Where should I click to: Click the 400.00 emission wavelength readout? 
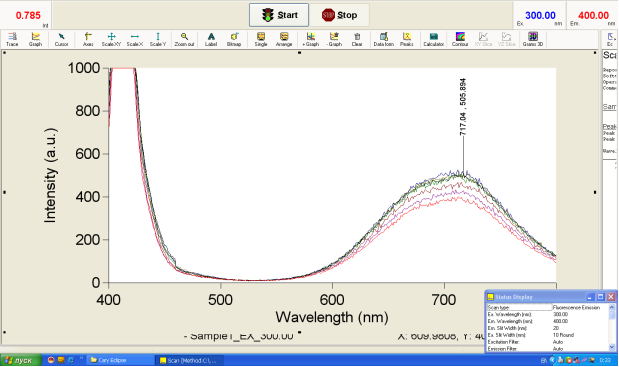(593, 15)
